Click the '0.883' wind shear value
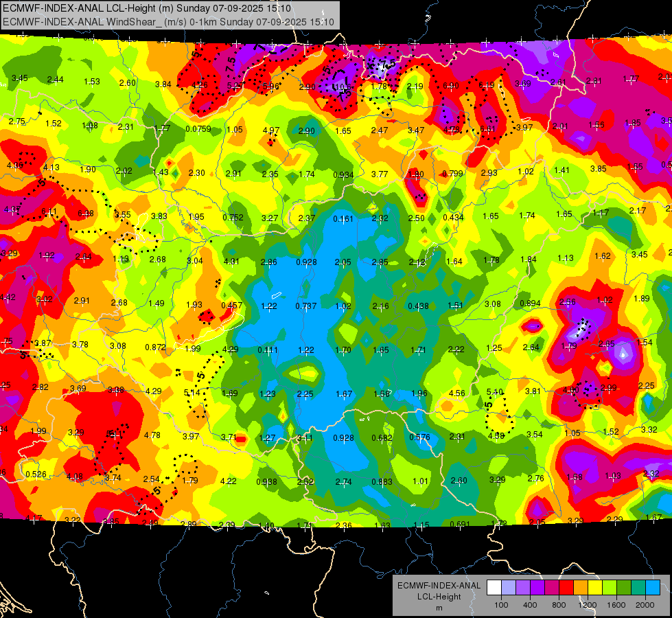 coord(382,481)
